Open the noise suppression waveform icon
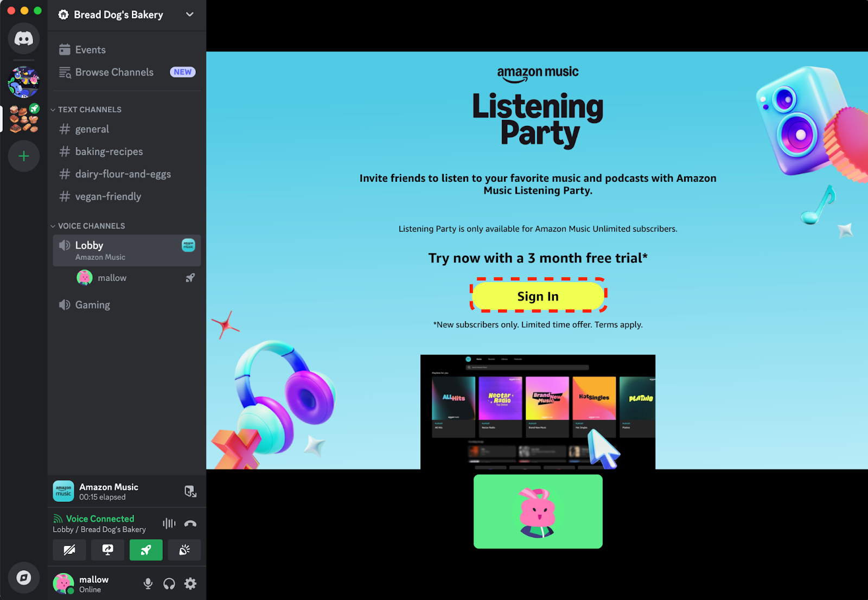Screen dimensions: 868x600 coord(169,524)
